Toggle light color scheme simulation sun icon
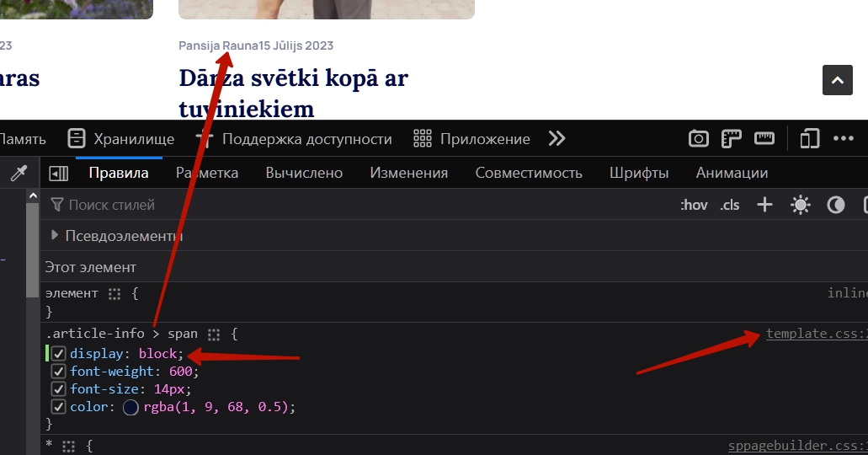Viewport: 868px width, 455px height. (800, 205)
